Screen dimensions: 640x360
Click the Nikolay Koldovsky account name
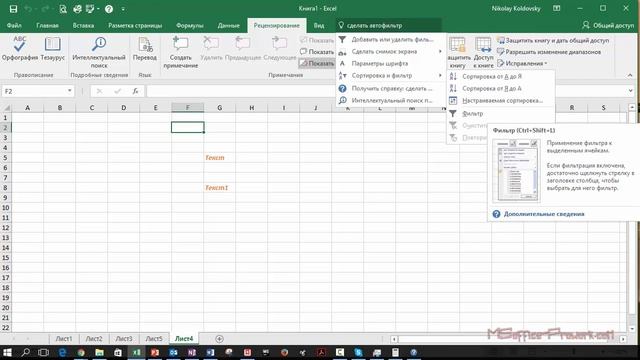[516, 9]
